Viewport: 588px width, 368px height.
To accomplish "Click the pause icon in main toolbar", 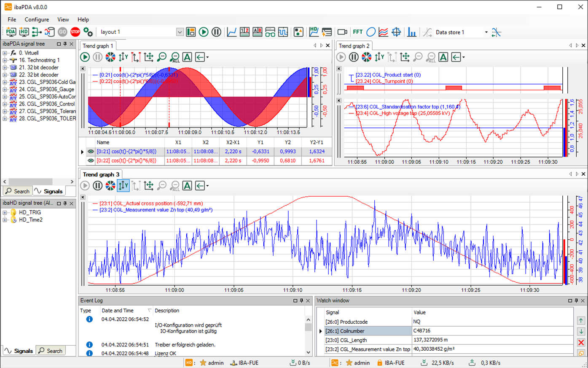I will point(216,32).
